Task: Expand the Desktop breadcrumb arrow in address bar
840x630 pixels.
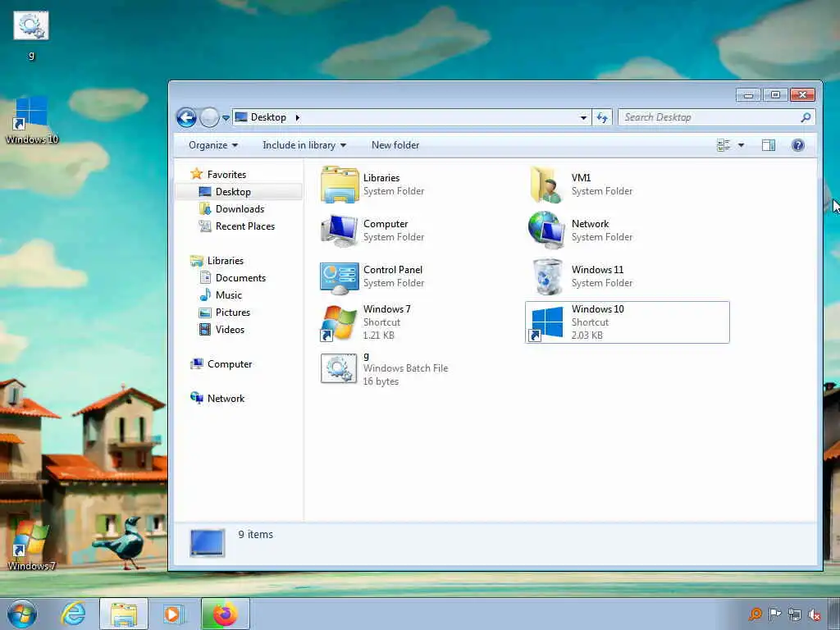Action: [297, 117]
